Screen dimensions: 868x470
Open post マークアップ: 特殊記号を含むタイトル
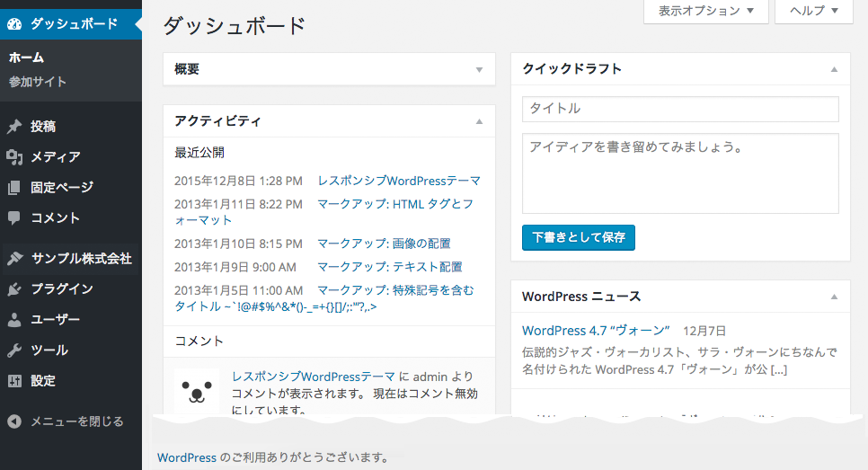pyautogui.click(x=326, y=298)
